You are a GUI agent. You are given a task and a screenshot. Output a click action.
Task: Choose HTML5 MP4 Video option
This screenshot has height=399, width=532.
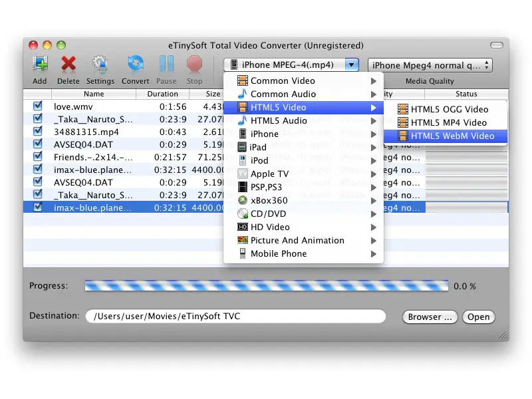[446, 122]
